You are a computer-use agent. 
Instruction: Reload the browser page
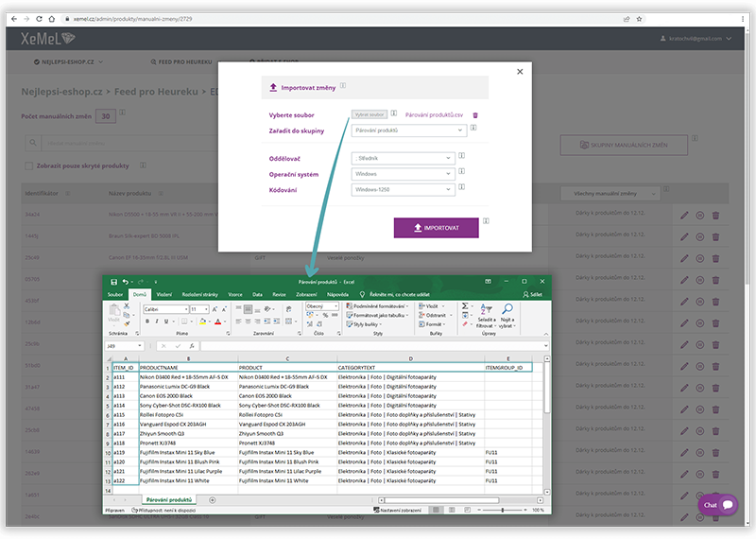point(39,19)
